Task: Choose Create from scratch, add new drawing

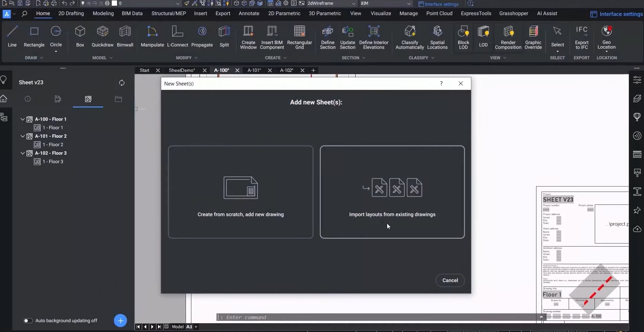Action: [241, 192]
